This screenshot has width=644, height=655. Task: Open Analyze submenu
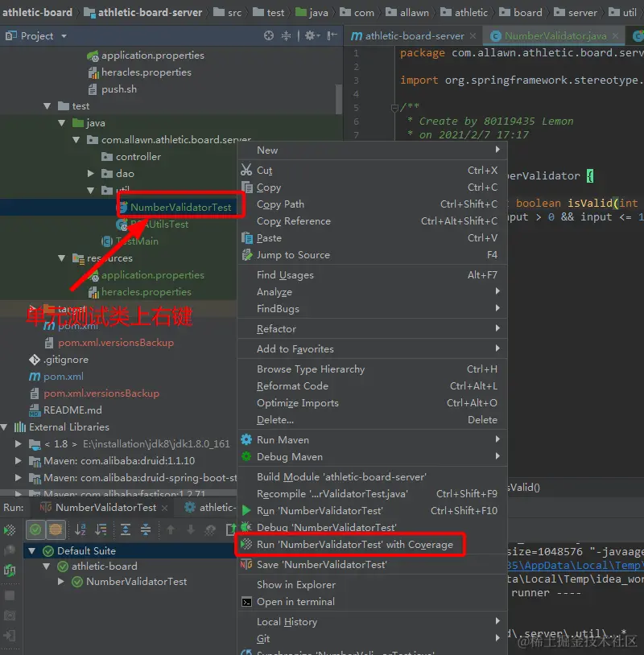(x=373, y=291)
